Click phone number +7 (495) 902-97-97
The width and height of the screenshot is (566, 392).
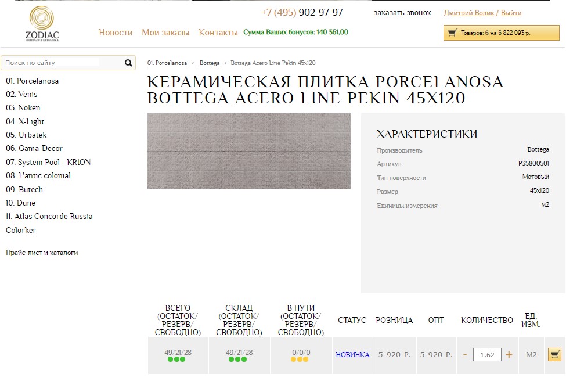pyautogui.click(x=302, y=12)
